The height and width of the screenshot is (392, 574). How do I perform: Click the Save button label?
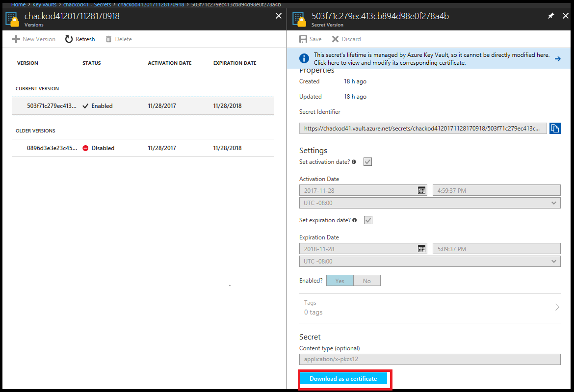(315, 39)
